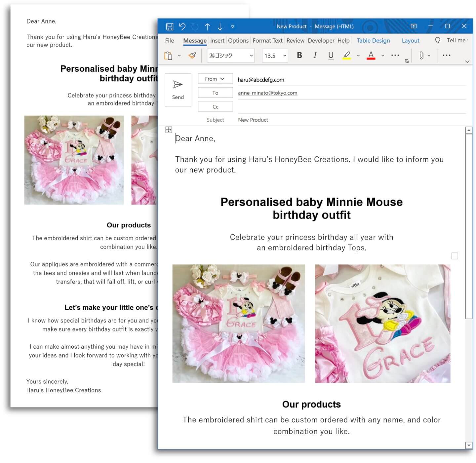Open the font size 13.5 dropdown

click(x=275, y=56)
